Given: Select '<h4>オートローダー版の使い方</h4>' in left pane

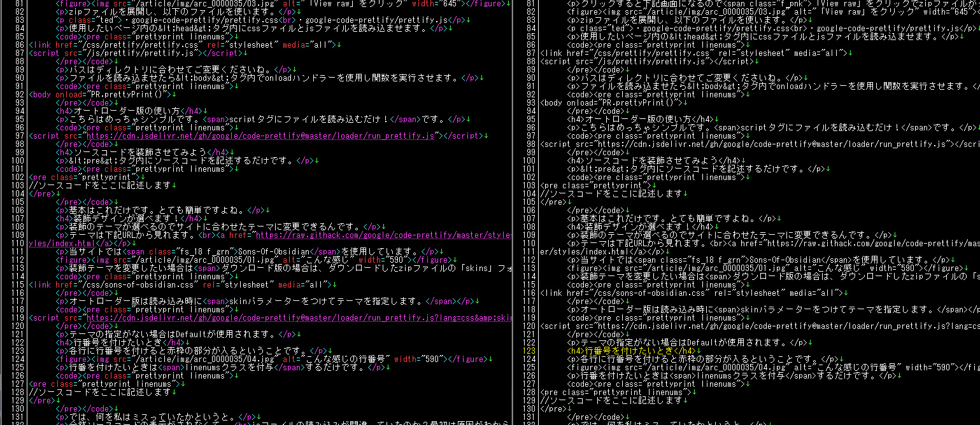Looking at the screenshot, I should pos(131,111).
